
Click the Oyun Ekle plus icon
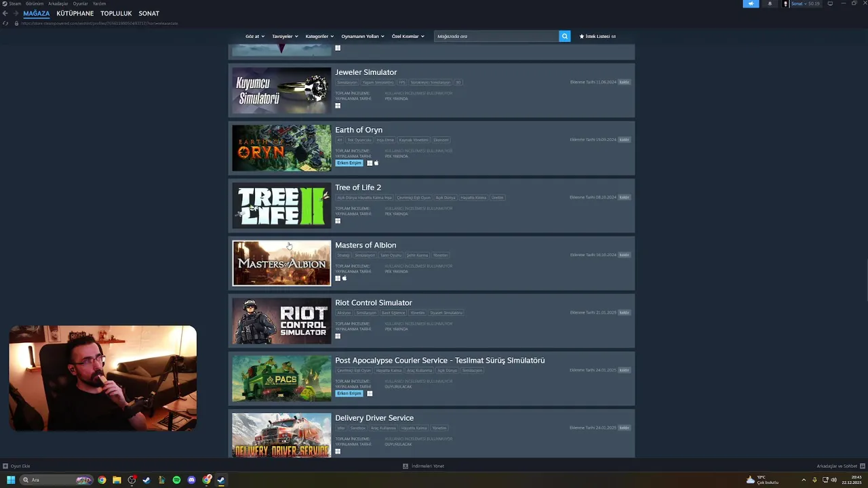(5, 466)
